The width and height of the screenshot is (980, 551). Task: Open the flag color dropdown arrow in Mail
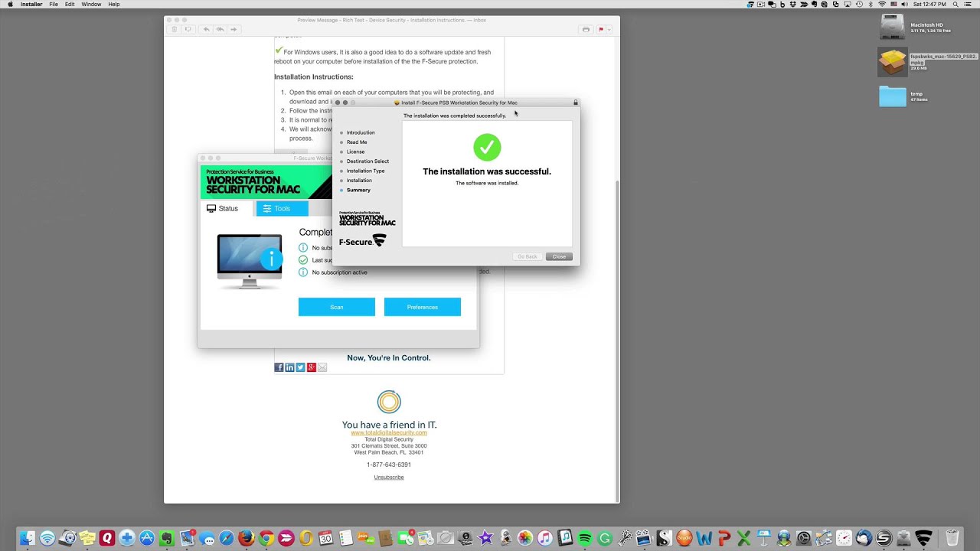[609, 29]
